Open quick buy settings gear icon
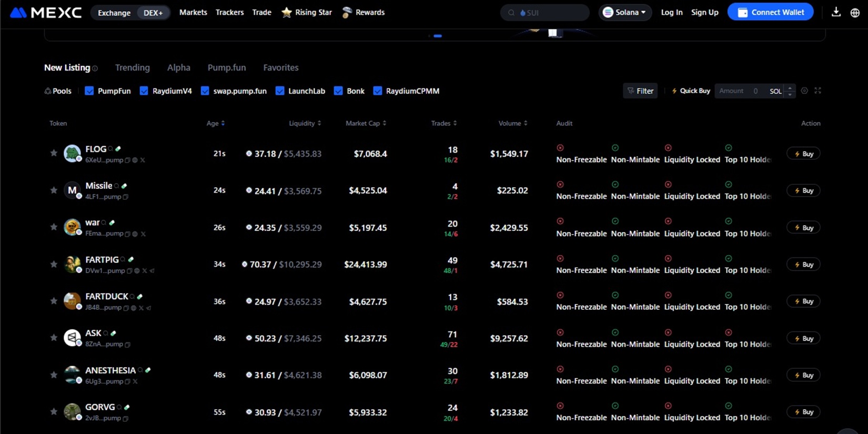This screenshot has height=434, width=868. (x=804, y=90)
